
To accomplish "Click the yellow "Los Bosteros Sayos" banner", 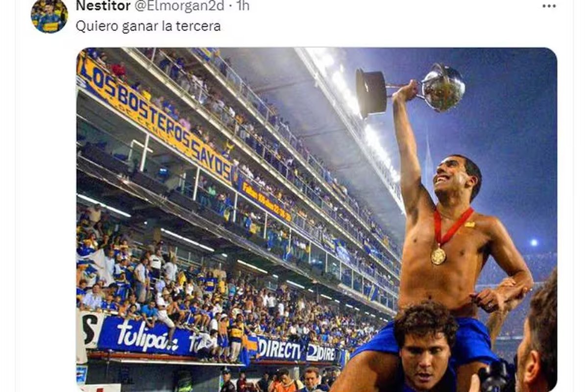I will click(x=154, y=120).
